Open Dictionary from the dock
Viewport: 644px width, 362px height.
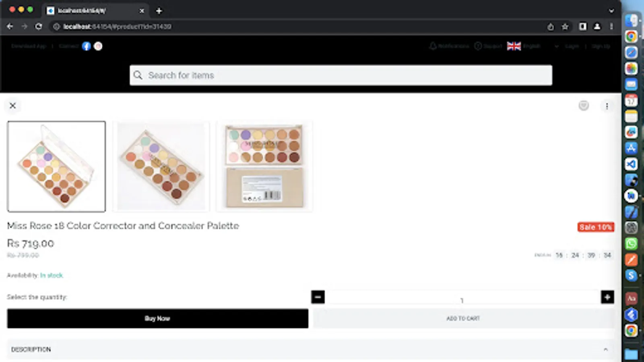click(631, 298)
